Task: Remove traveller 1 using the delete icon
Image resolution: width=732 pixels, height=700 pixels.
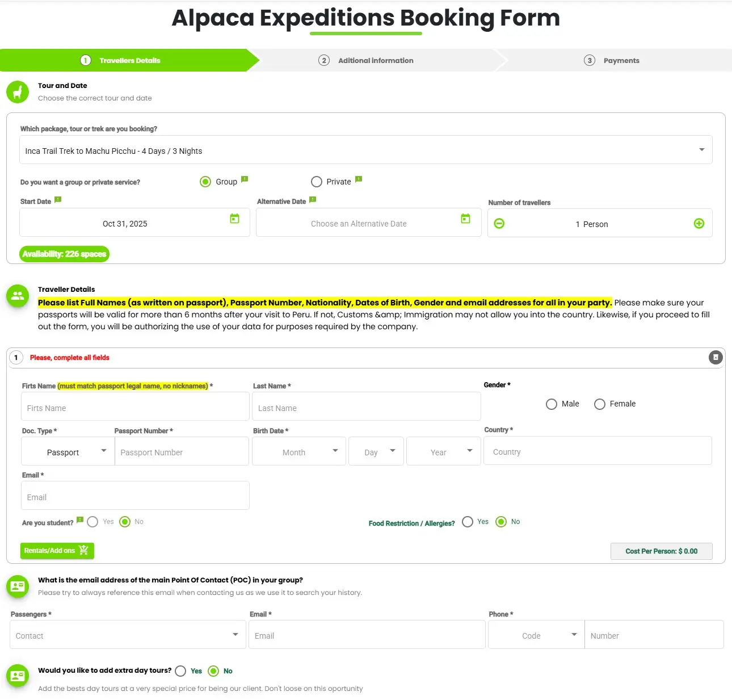Action: click(716, 357)
